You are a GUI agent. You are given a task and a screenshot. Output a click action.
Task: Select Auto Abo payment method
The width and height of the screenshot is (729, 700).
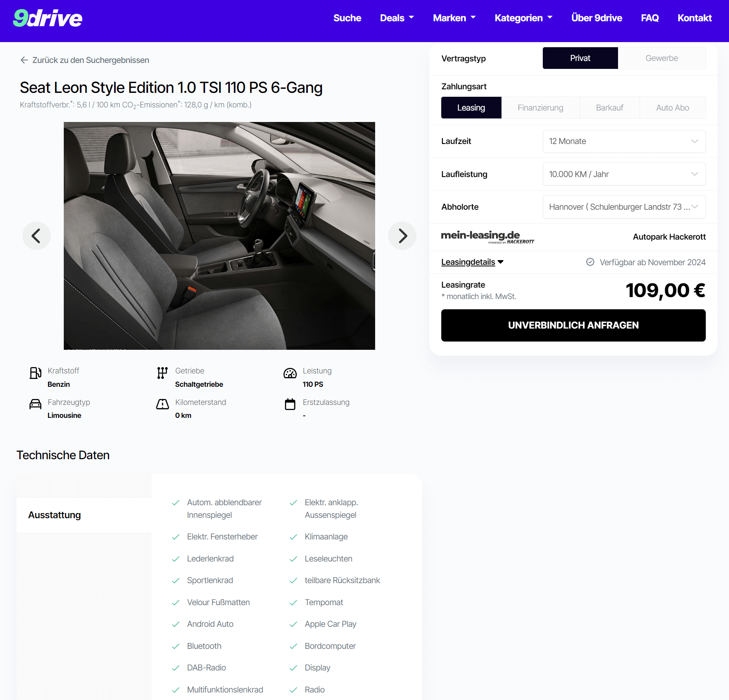pos(673,108)
